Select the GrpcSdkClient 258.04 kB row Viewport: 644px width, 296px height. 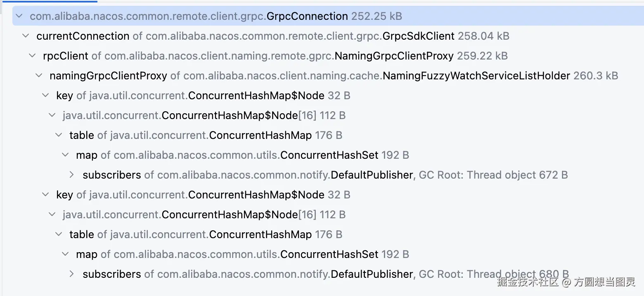pos(272,36)
